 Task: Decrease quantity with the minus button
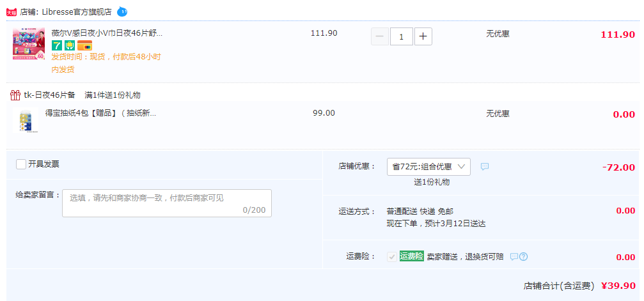[x=380, y=36]
